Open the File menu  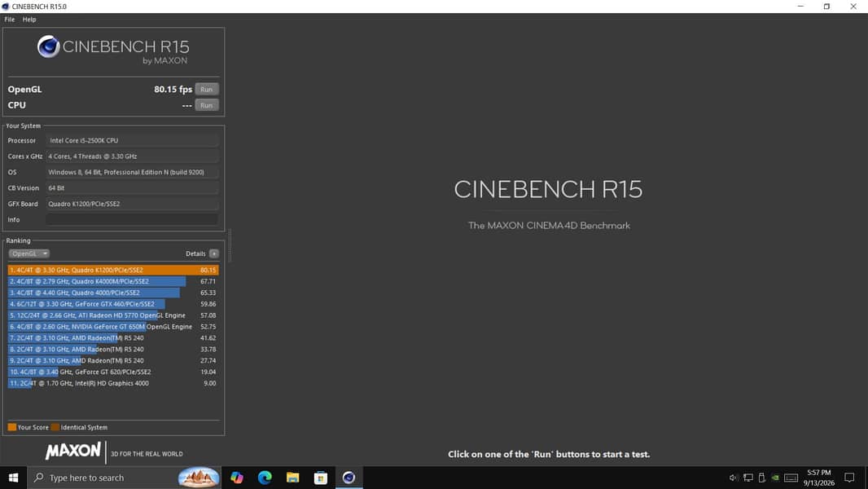pos(10,20)
